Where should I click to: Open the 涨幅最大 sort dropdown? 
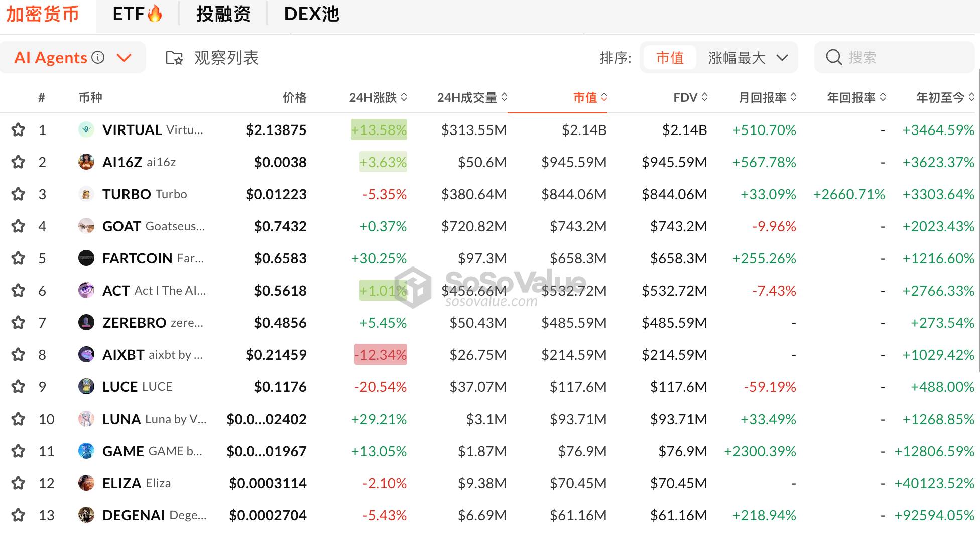pyautogui.click(x=747, y=58)
